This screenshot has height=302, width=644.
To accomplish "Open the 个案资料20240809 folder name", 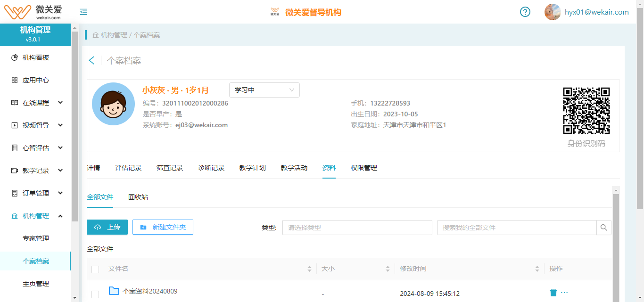I will (x=150, y=291).
